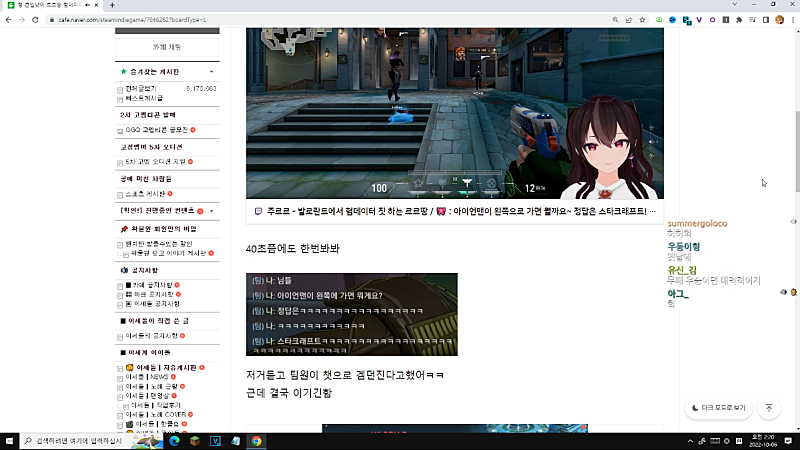The image size is (800, 450).
Task: Reload the page with the refresh icon
Action: pyautogui.click(x=35, y=19)
